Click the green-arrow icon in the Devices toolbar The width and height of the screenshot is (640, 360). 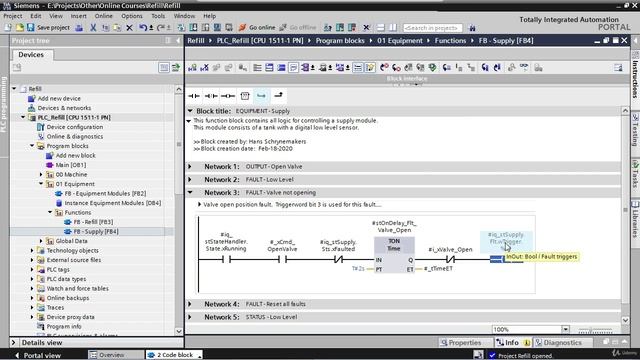[x=176, y=68]
